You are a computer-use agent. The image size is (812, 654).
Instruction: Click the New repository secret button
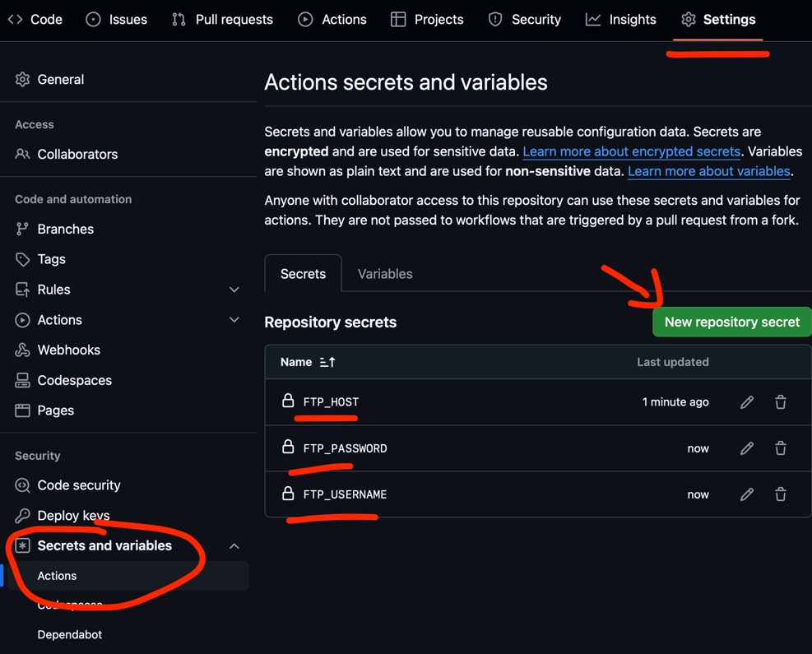pos(731,322)
